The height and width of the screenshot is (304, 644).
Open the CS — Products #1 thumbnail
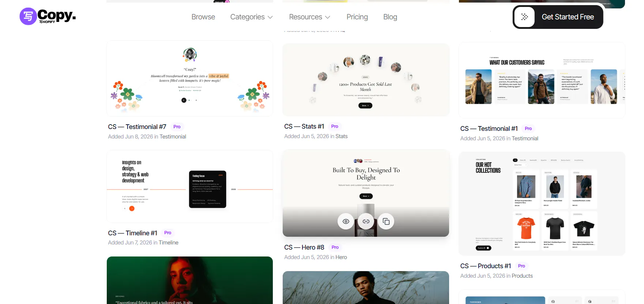(542, 204)
